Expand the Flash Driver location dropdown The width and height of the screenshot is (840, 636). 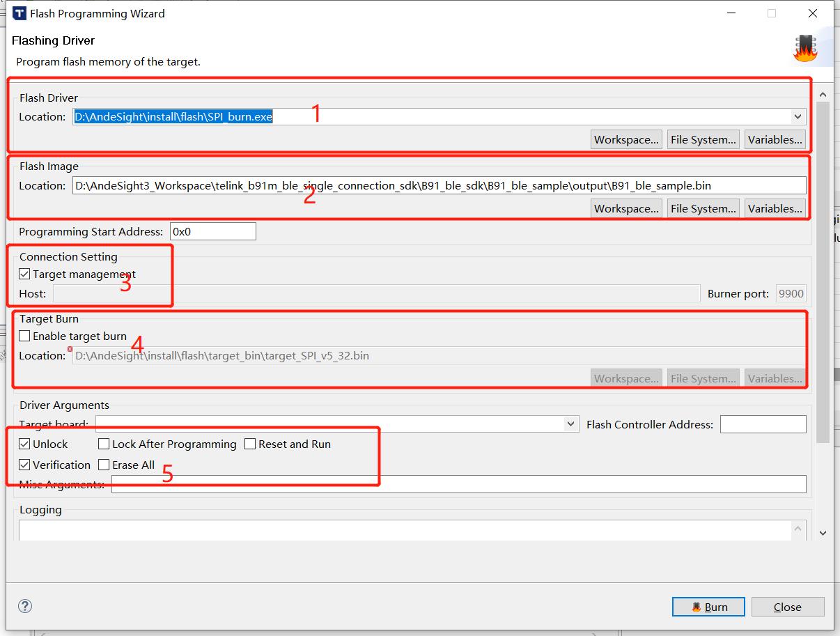[x=798, y=117]
